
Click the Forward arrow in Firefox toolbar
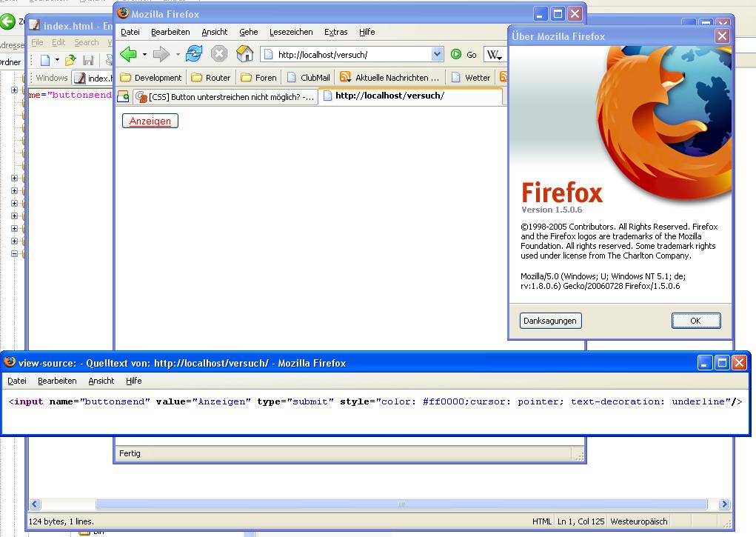[161, 54]
